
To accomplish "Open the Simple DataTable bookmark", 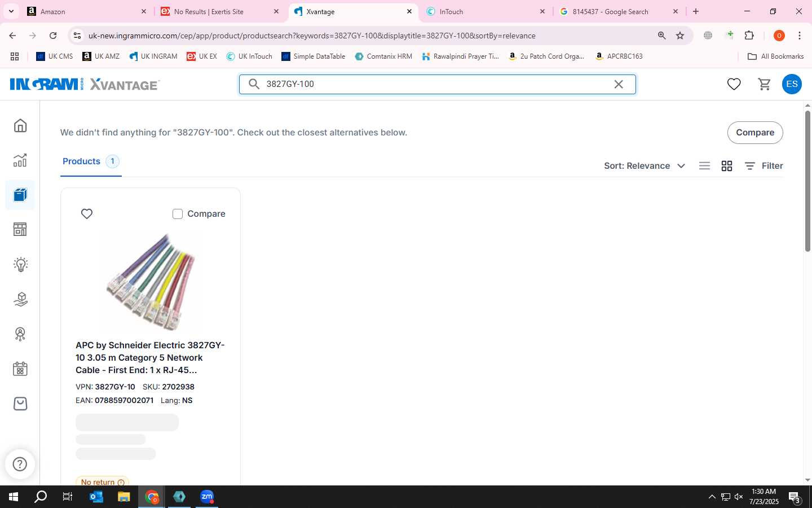I will point(314,56).
